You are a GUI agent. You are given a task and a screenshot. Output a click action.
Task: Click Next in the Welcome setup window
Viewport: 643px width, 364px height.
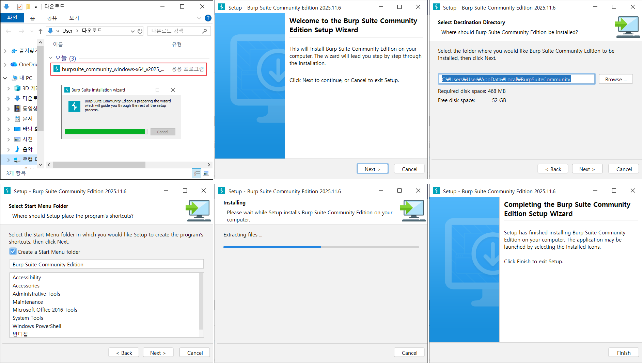(373, 169)
